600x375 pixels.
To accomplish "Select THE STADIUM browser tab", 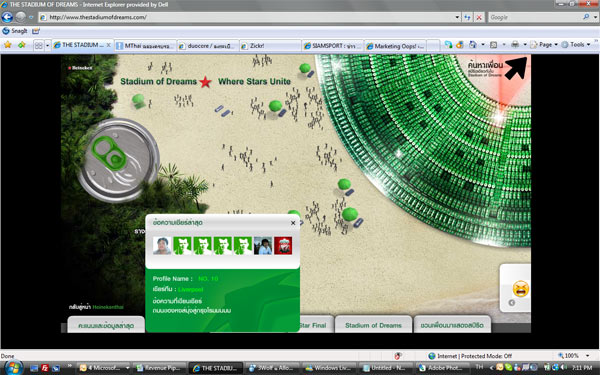I will coord(82,45).
